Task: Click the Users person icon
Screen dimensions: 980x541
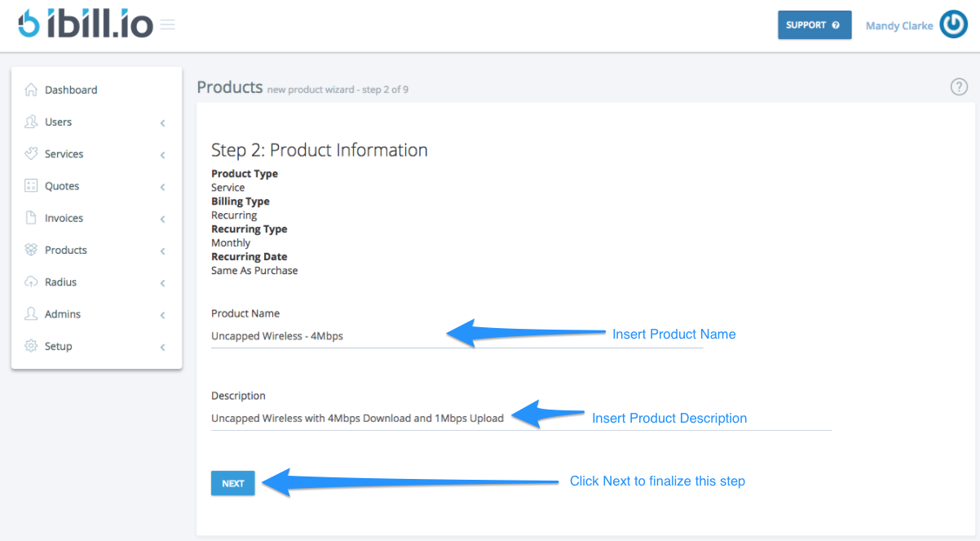Action: 31,122
